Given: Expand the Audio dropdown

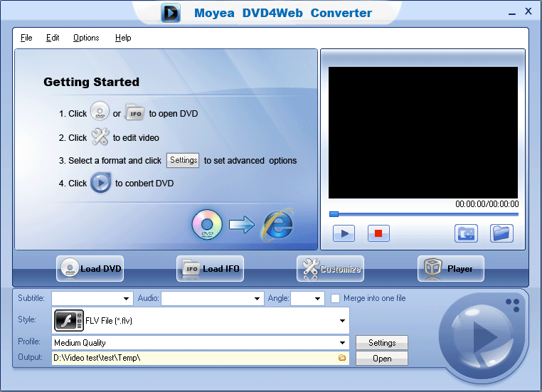Looking at the screenshot, I should [x=257, y=299].
